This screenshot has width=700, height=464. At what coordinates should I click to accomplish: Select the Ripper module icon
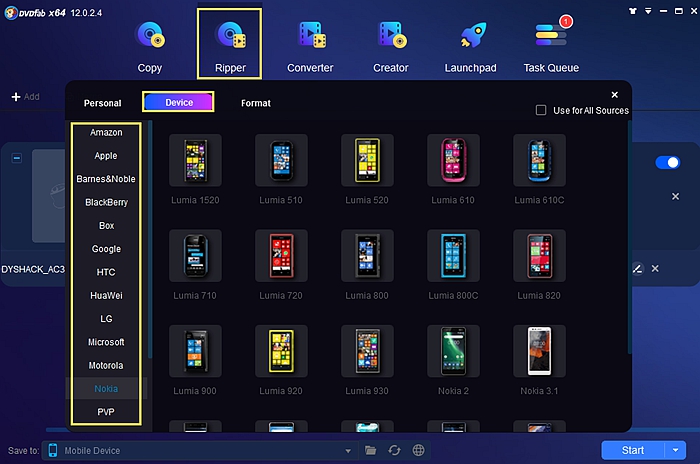231,38
